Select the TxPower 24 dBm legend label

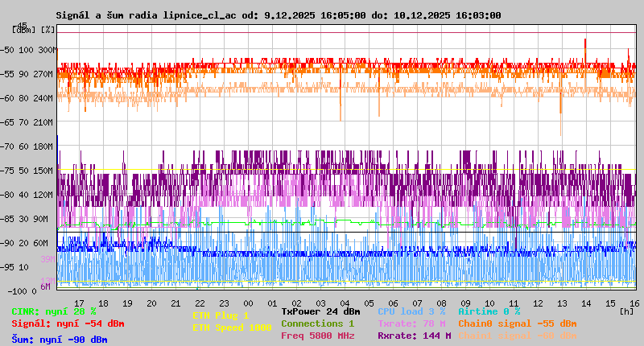pyautogui.click(x=320, y=311)
